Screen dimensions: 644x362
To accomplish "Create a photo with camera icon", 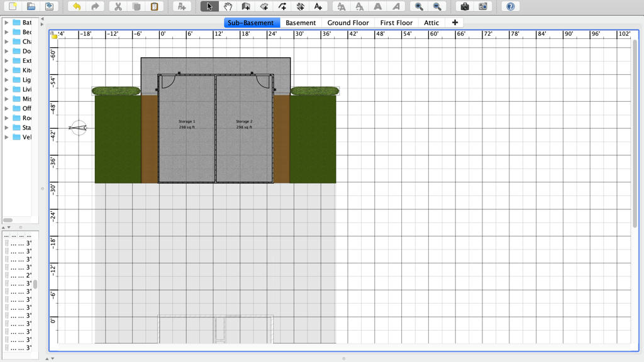I will pos(465,6).
